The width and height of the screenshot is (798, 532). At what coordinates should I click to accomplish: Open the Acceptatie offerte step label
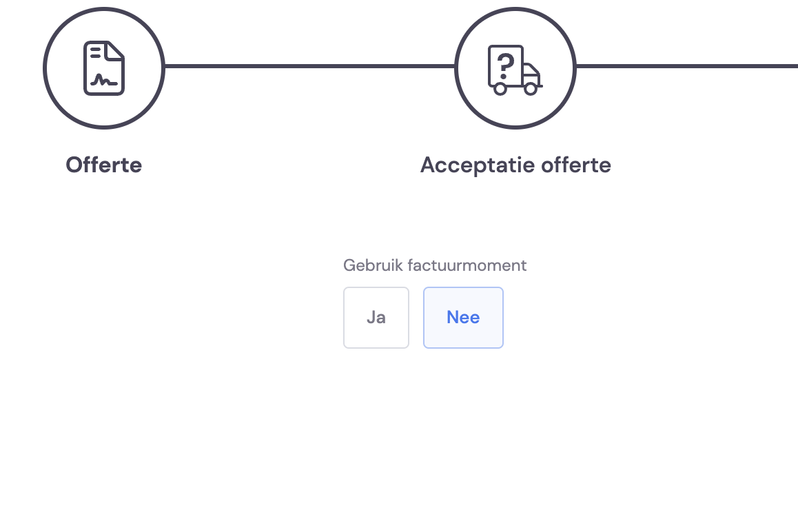515,165
